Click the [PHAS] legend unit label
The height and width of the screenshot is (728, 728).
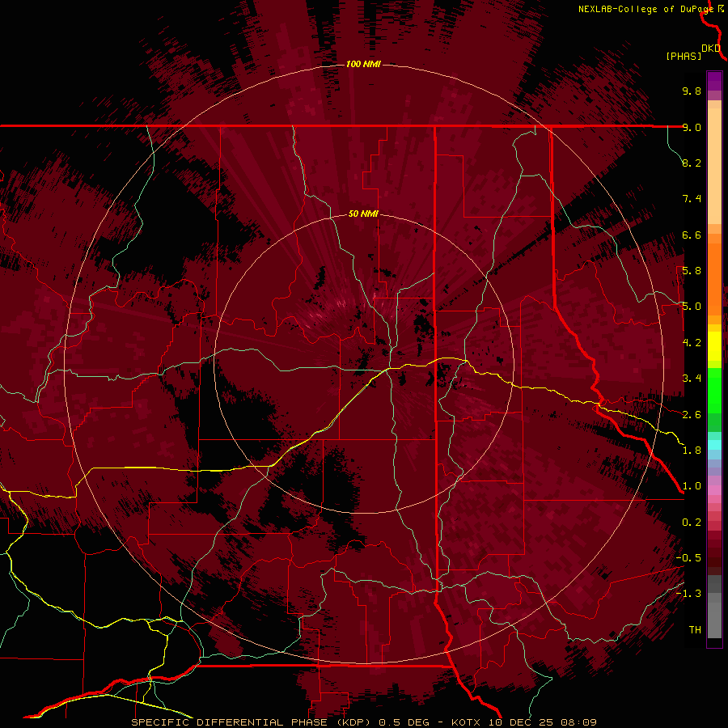(684, 56)
